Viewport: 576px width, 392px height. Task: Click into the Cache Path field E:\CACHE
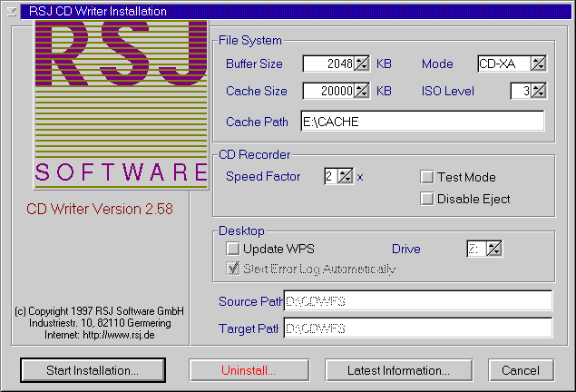point(423,121)
